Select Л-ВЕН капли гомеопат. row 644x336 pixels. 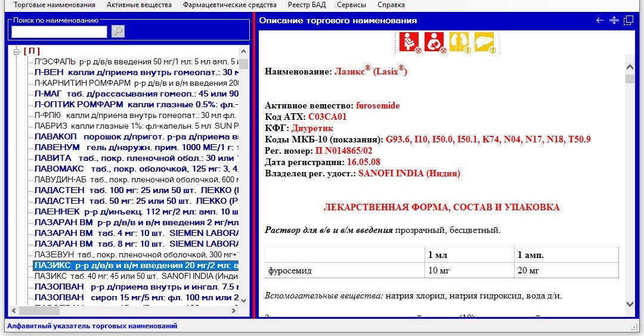(136, 72)
